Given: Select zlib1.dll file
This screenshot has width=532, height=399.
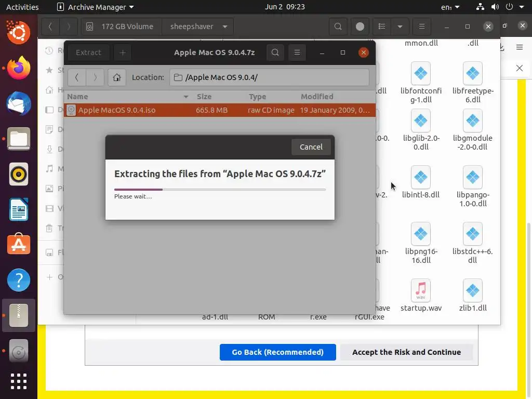Looking at the screenshot, I should (473, 296).
